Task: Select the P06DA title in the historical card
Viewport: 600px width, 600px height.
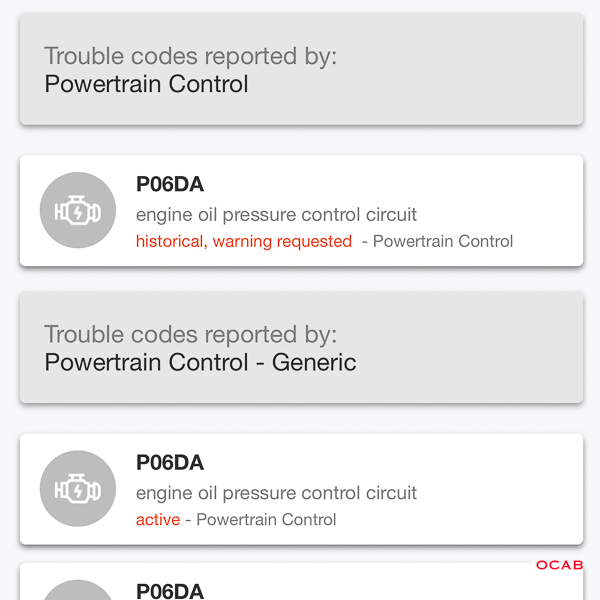Action: click(x=170, y=184)
